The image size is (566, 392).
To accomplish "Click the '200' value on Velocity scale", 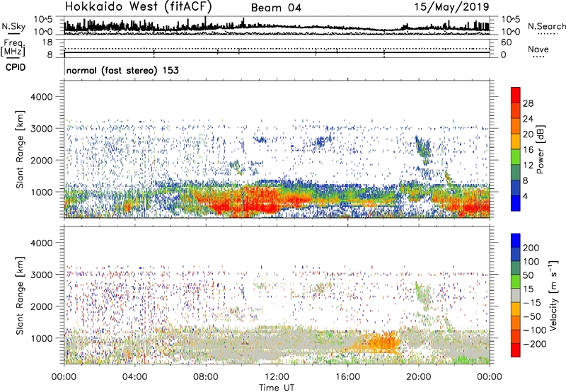I will tap(531, 248).
